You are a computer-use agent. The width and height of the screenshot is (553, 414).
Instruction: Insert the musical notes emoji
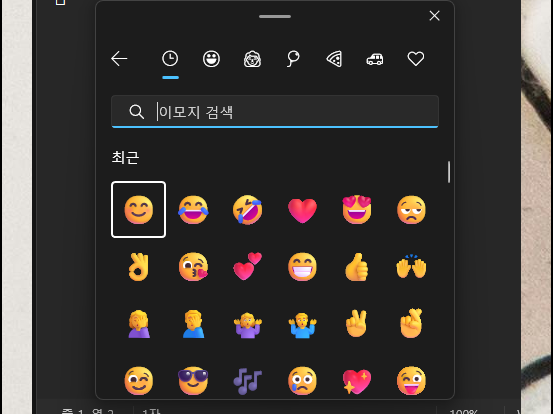248,382
